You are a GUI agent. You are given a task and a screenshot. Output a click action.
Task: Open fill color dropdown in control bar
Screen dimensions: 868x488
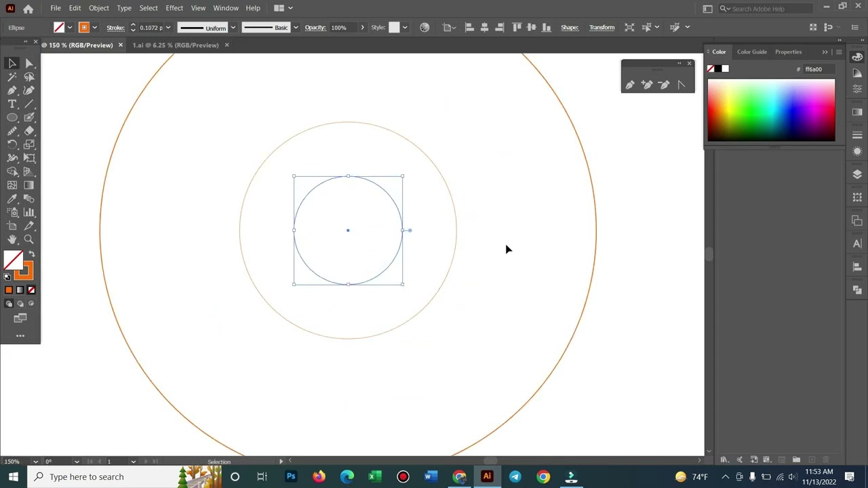pyautogui.click(x=69, y=27)
